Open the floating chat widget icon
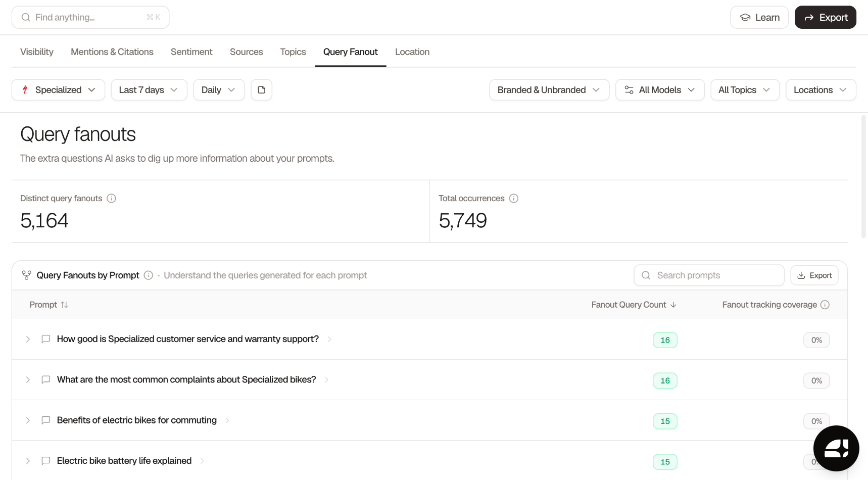 [836, 448]
